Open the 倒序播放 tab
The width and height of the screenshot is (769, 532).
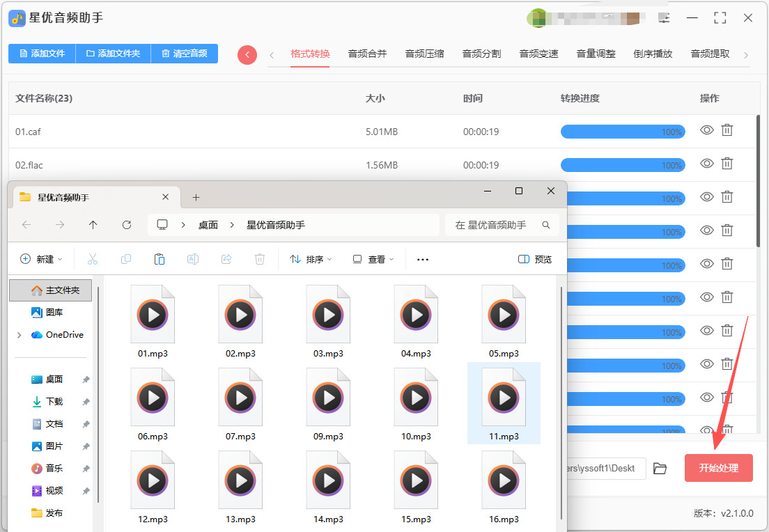click(653, 54)
